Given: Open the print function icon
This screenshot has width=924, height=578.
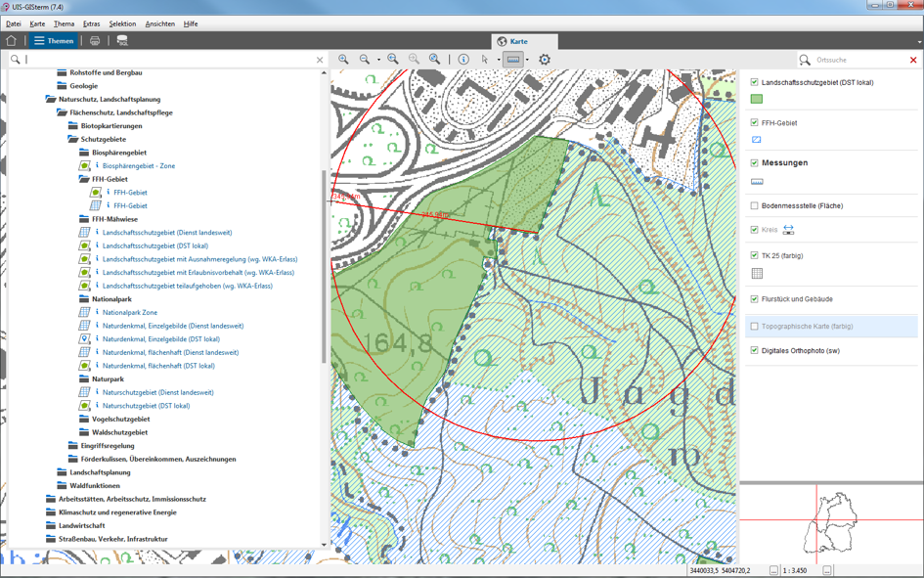Looking at the screenshot, I should 95,41.
